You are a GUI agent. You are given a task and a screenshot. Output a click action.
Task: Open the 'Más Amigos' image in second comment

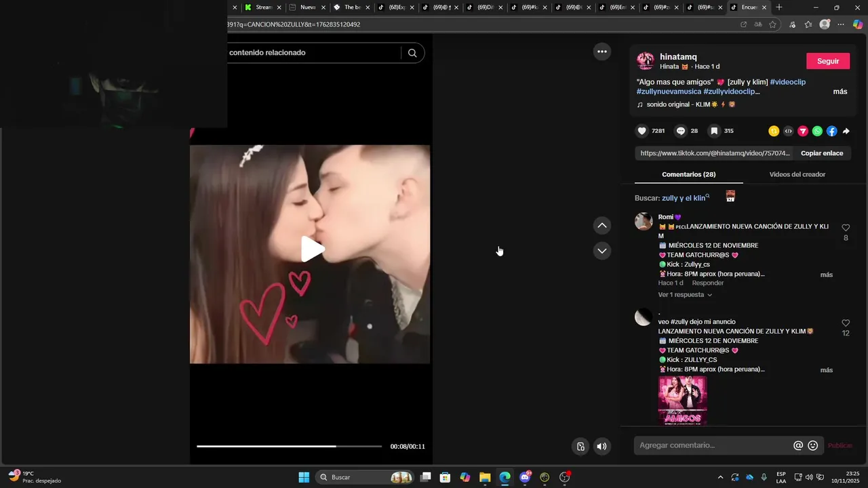click(683, 401)
